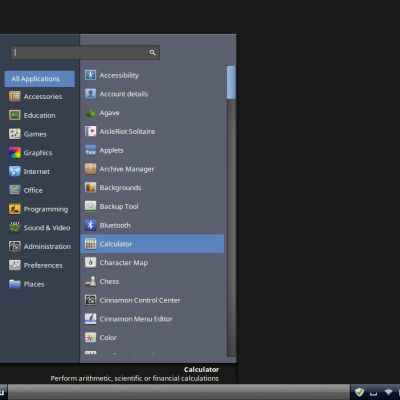Click 'Cinnamon Menu Editor' text entry
Image resolution: width=400 pixels, height=400 pixels.
[x=136, y=319]
